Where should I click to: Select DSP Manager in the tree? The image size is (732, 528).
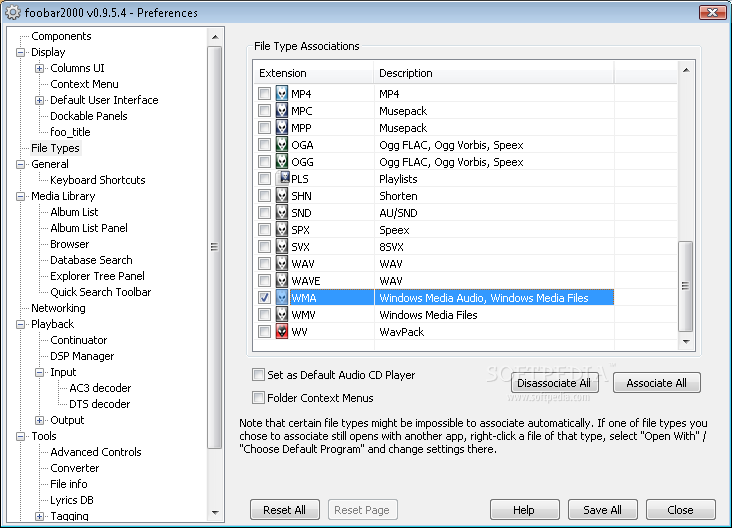coord(82,356)
